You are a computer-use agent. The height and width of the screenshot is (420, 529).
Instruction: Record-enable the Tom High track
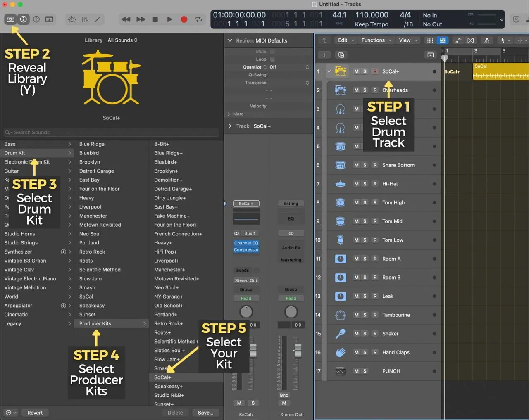[x=374, y=202]
